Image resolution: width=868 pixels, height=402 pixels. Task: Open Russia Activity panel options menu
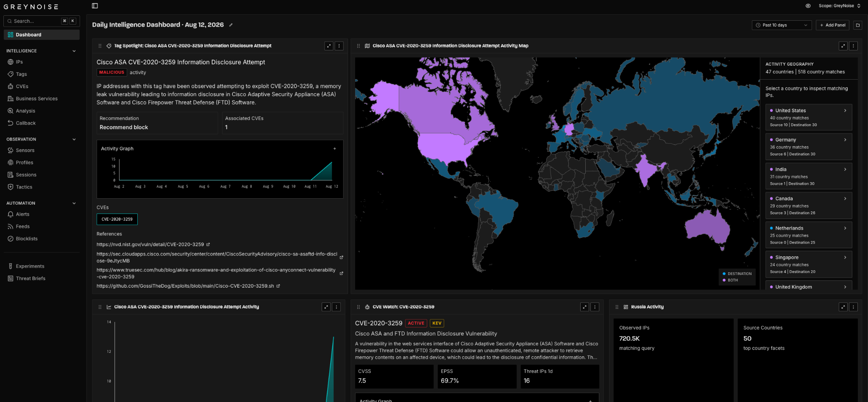853,307
